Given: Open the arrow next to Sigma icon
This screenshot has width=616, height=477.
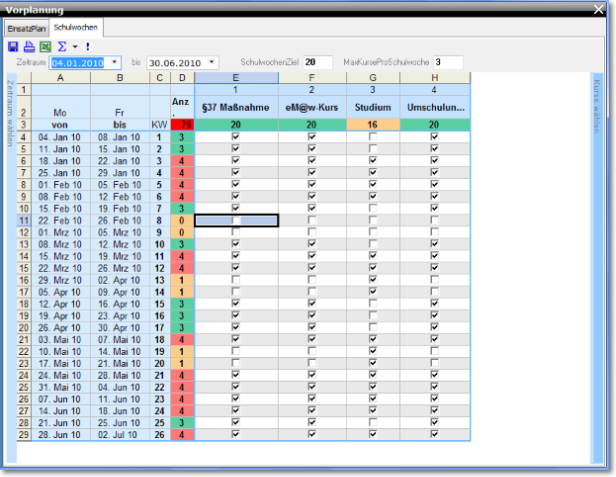Looking at the screenshot, I should 74,46.
